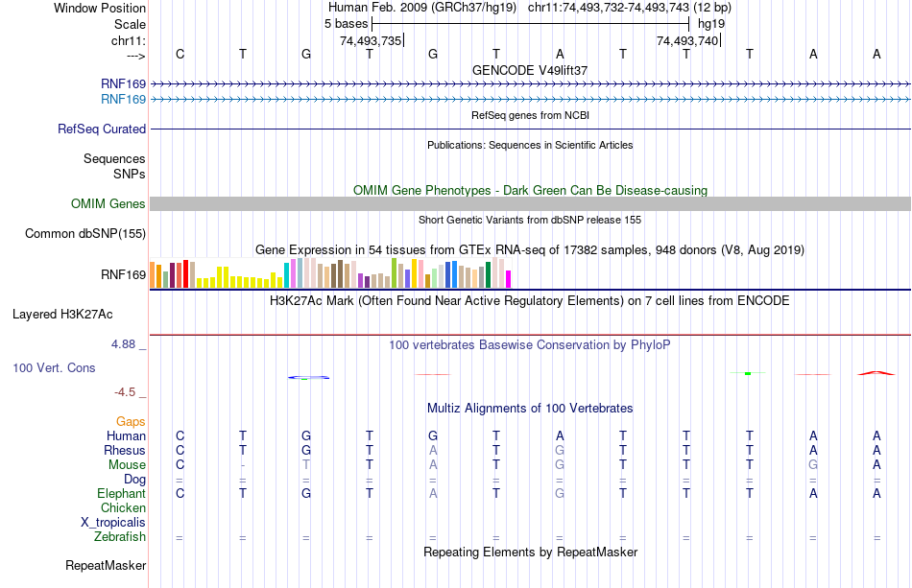
Task: Click the blue PhyloP conservation mark
Action: (x=308, y=378)
